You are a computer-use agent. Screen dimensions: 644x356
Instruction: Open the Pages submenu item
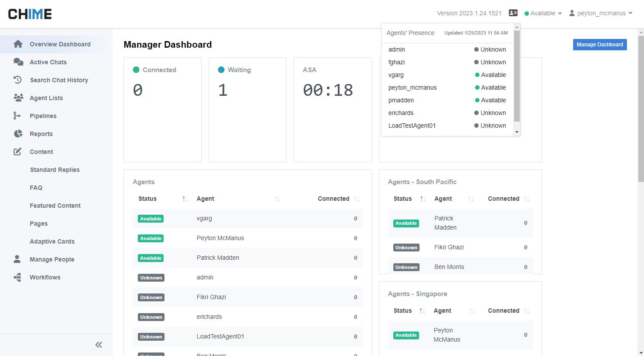pos(38,223)
